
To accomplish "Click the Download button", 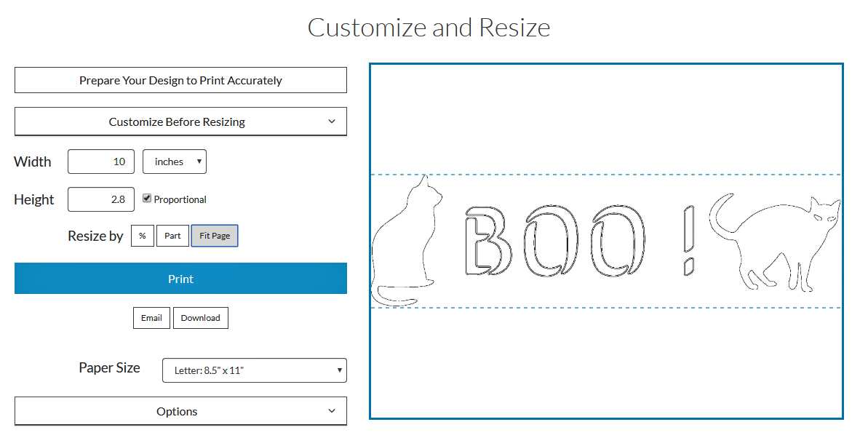I will pyautogui.click(x=200, y=318).
